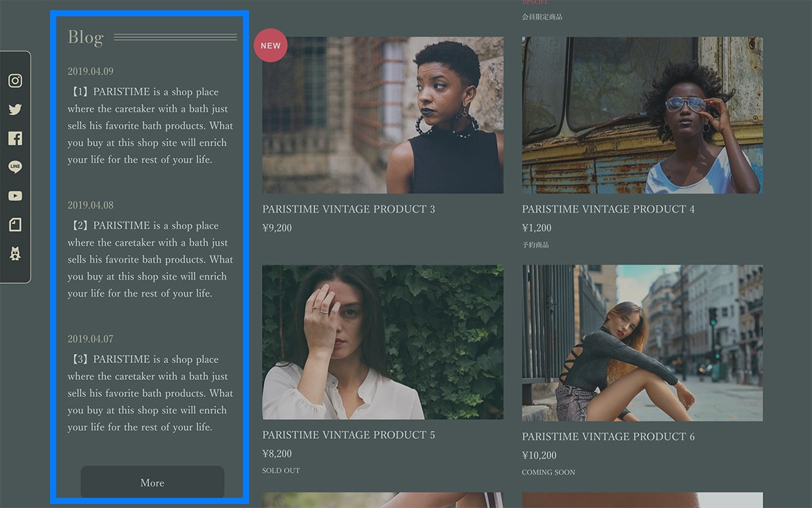Viewport: 812px width, 508px height.
Task: Click the COMING SOON label under Product 6
Action: pos(549,472)
